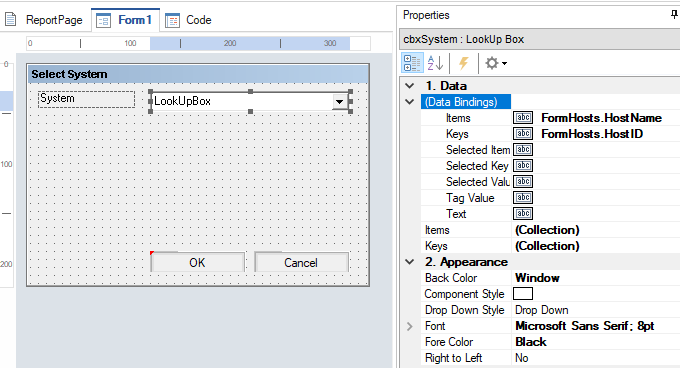
Task: Pin the Properties panel
Action: tap(674, 15)
